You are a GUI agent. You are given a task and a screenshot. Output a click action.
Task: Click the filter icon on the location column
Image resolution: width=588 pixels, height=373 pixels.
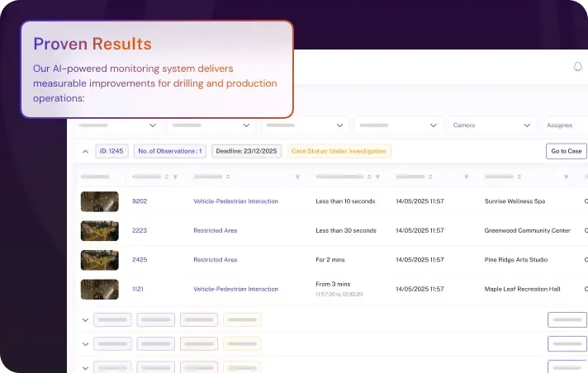coord(567,177)
